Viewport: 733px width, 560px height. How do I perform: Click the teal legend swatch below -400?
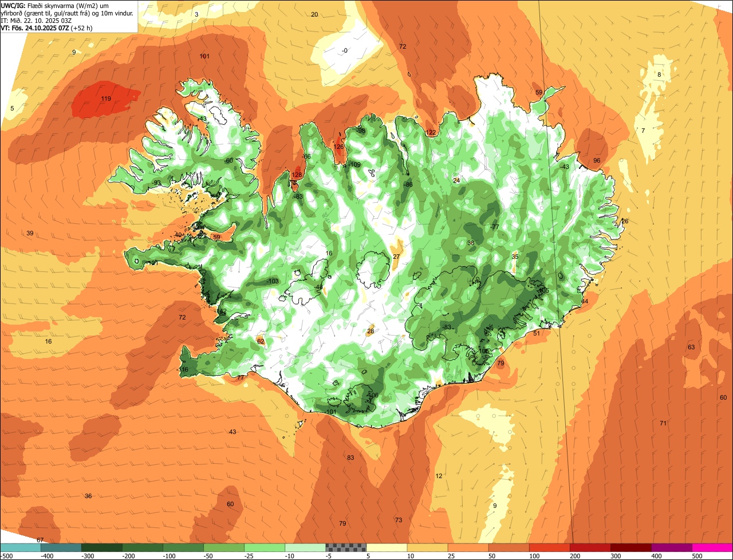(x=20, y=547)
